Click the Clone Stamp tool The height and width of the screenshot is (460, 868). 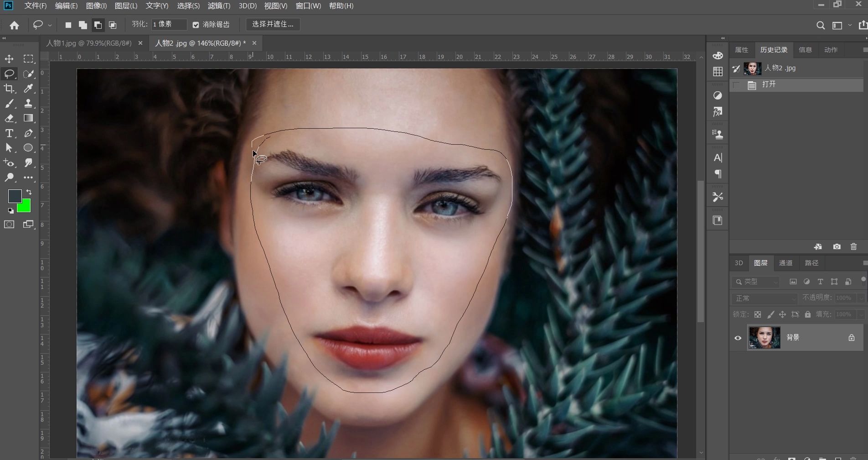tap(28, 103)
